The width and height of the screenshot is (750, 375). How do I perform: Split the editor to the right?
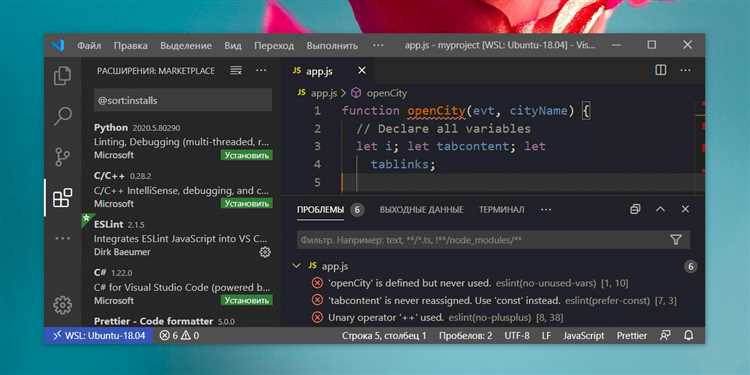coord(661,70)
